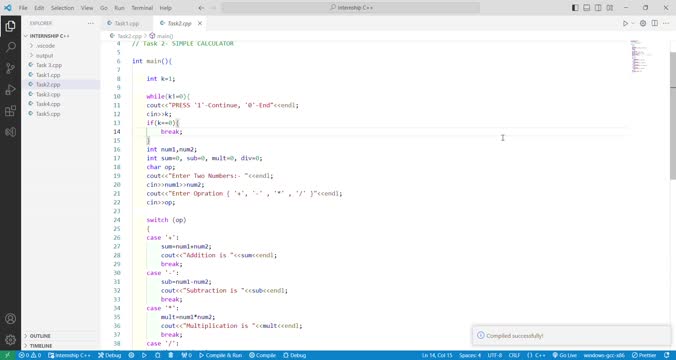Click Go Live in status bar
This screenshot has width=676, height=360.
click(564, 355)
